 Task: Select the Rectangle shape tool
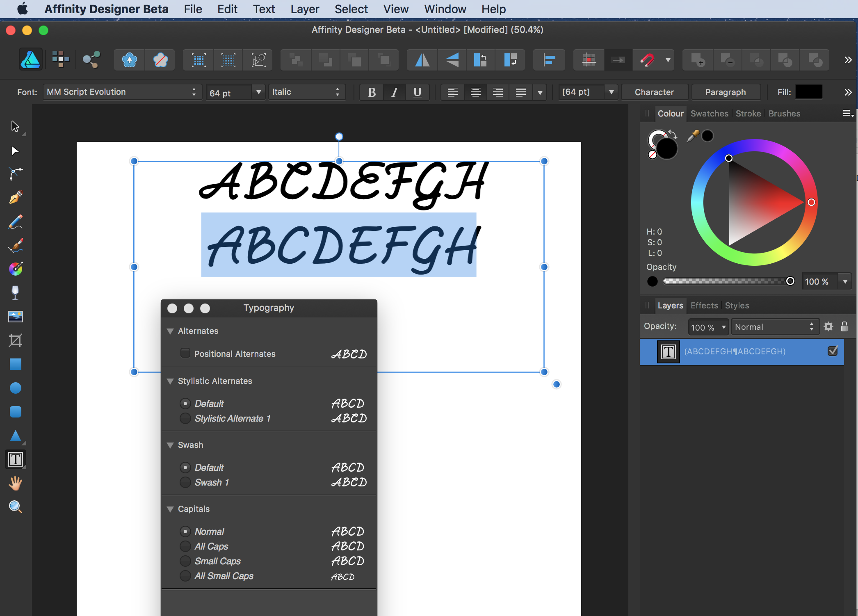pyautogui.click(x=15, y=364)
